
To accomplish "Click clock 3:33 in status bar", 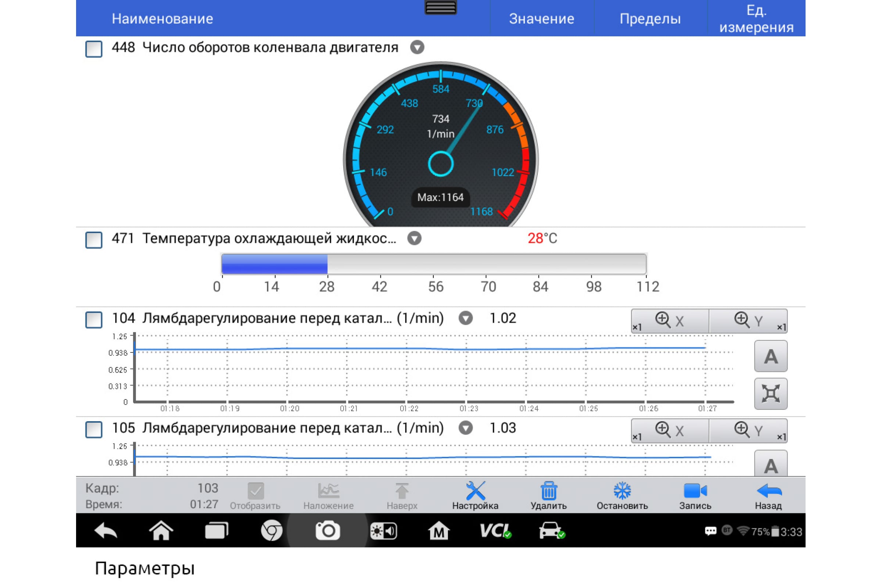I will tap(791, 532).
